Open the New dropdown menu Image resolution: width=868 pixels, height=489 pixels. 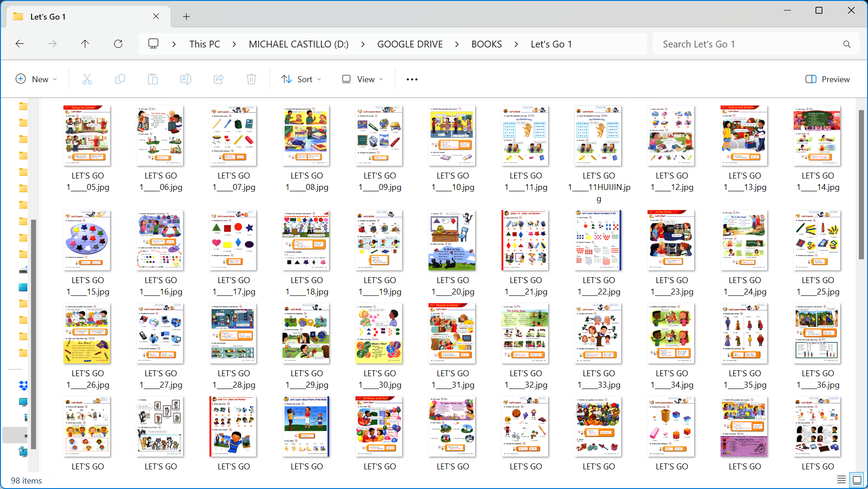(37, 79)
